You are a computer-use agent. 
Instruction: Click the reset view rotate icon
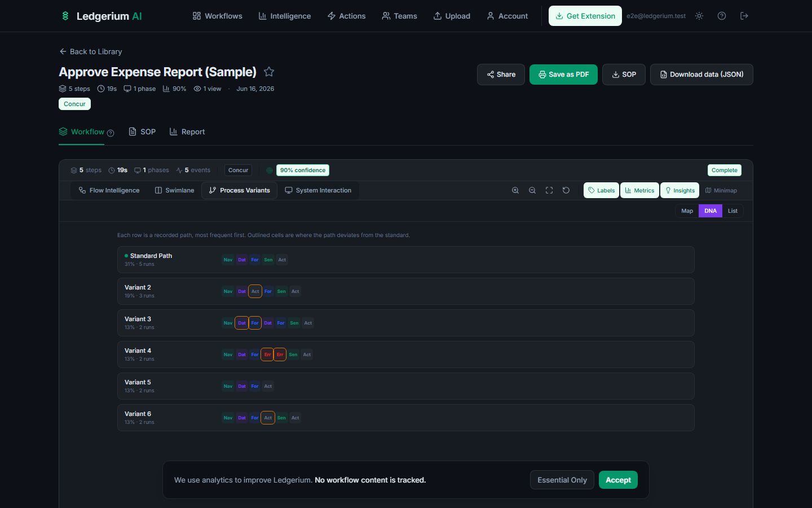pos(566,190)
